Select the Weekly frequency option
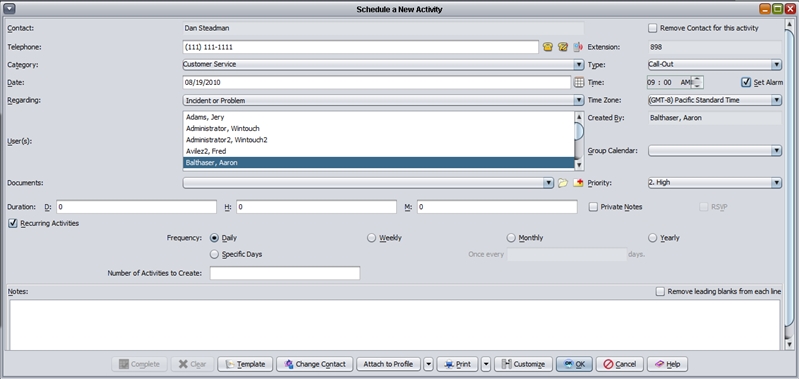Image resolution: width=799 pixels, height=379 pixels. tap(371, 238)
